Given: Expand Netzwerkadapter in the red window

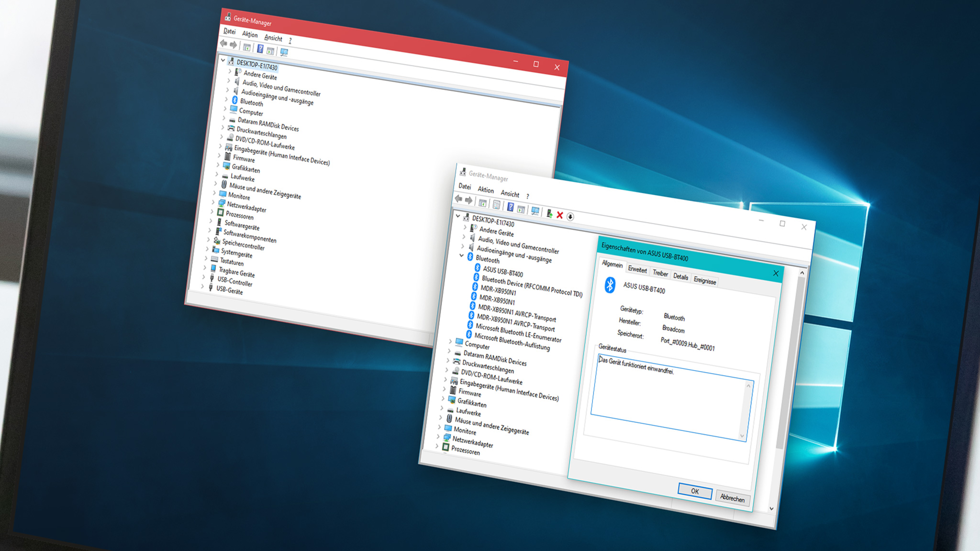Looking at the screenshot, I should pyautogui.click(x=213, y=202).
